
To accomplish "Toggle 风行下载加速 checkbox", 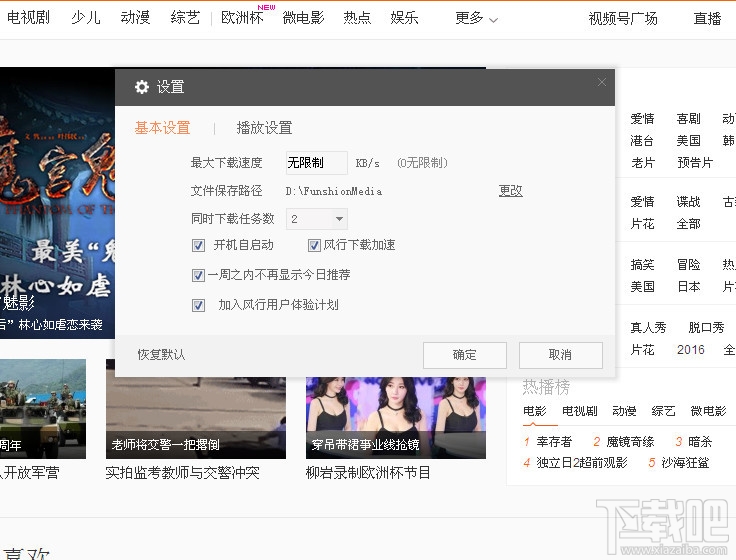I will [314, 245].
